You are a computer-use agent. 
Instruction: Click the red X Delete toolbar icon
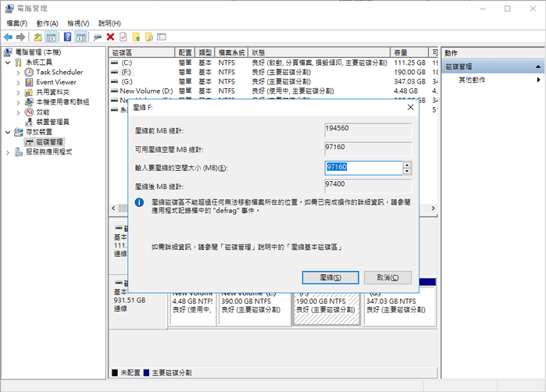click(110, 37)
